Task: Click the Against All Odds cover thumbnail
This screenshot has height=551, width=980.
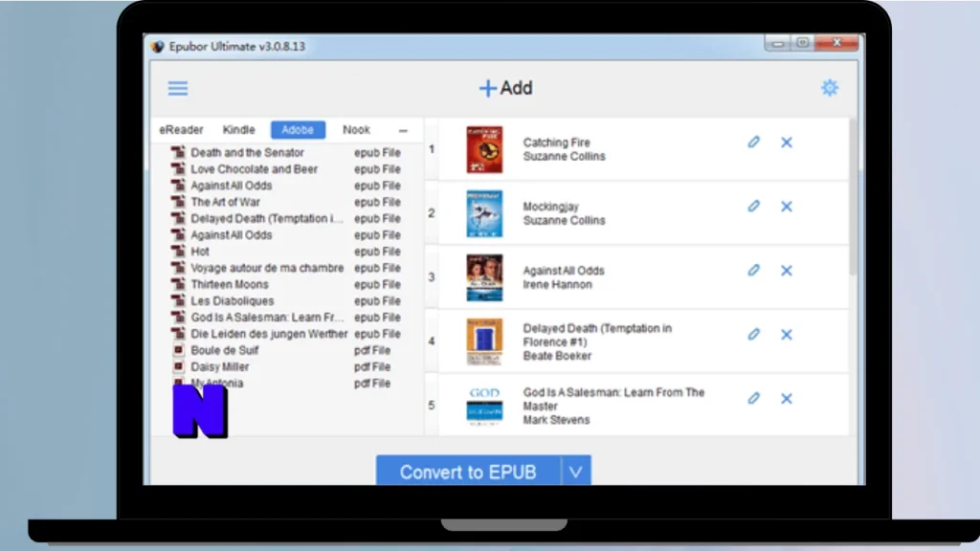Action: (484, 278)
